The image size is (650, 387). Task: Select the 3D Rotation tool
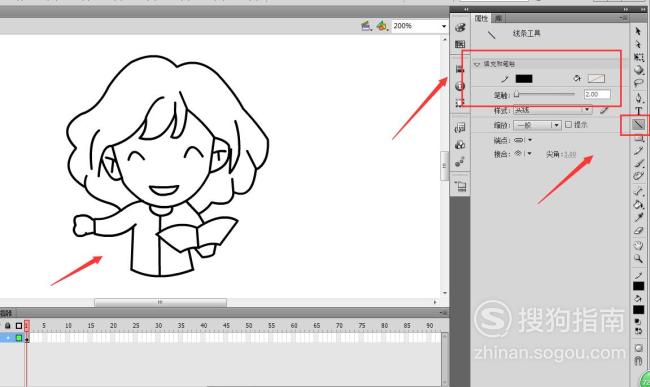click(x=638, y=70)
